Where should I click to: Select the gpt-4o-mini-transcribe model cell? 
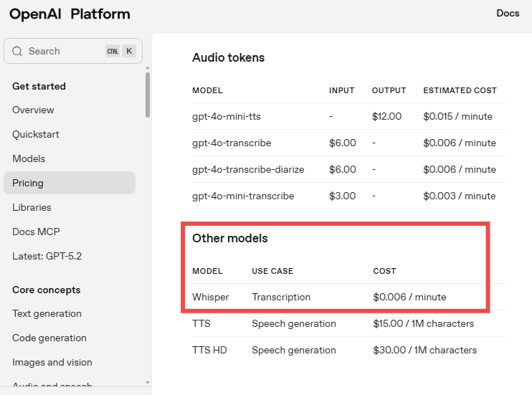(243, 196)
